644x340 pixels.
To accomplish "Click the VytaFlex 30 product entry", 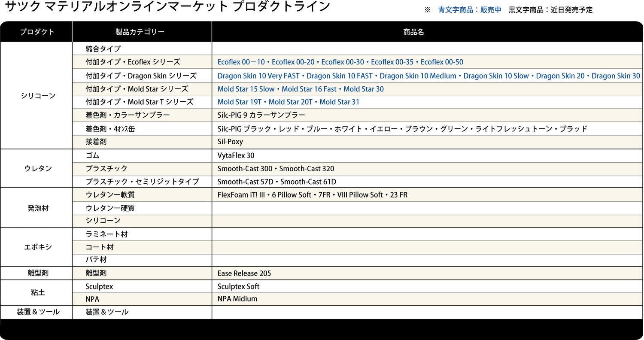I will tap(236, 155).
